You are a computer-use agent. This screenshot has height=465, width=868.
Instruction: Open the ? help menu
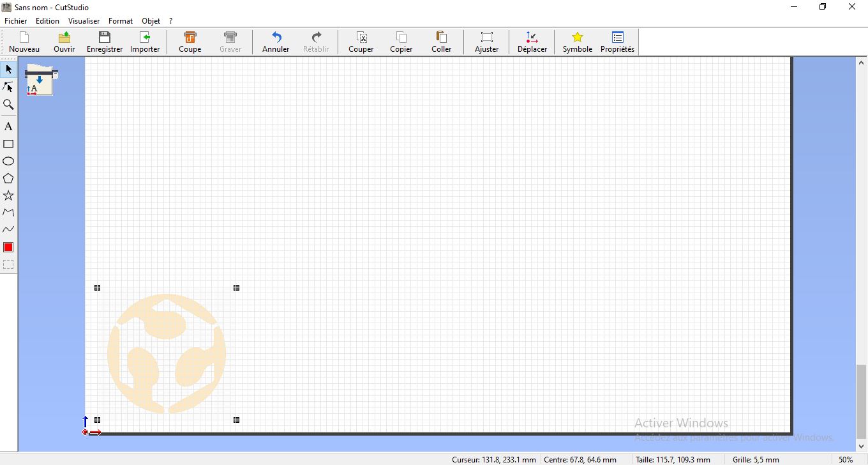[x=171, y=21]
